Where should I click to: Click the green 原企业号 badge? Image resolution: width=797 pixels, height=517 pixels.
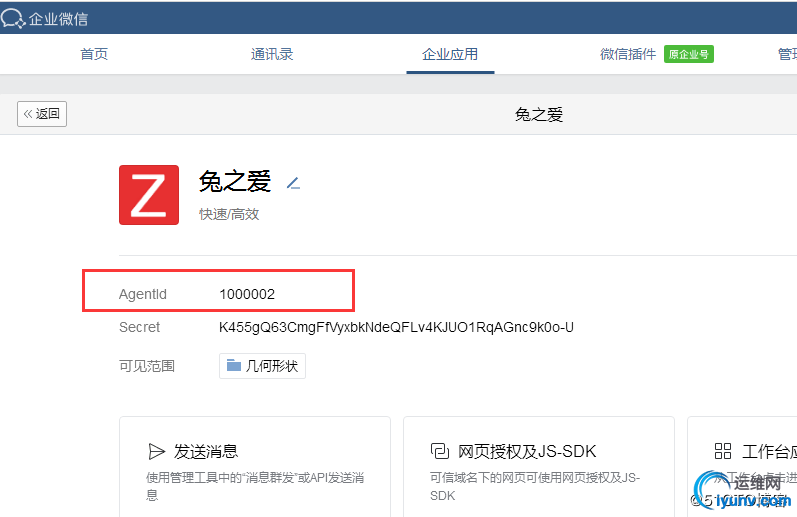pos(689,54)
